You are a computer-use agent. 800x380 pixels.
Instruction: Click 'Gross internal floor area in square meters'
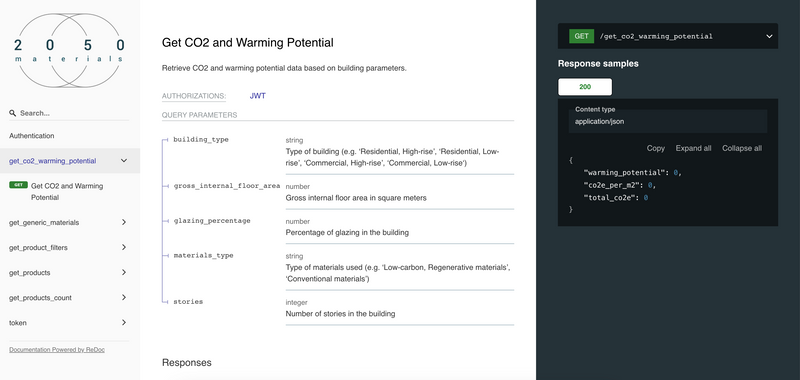(356, 197)
